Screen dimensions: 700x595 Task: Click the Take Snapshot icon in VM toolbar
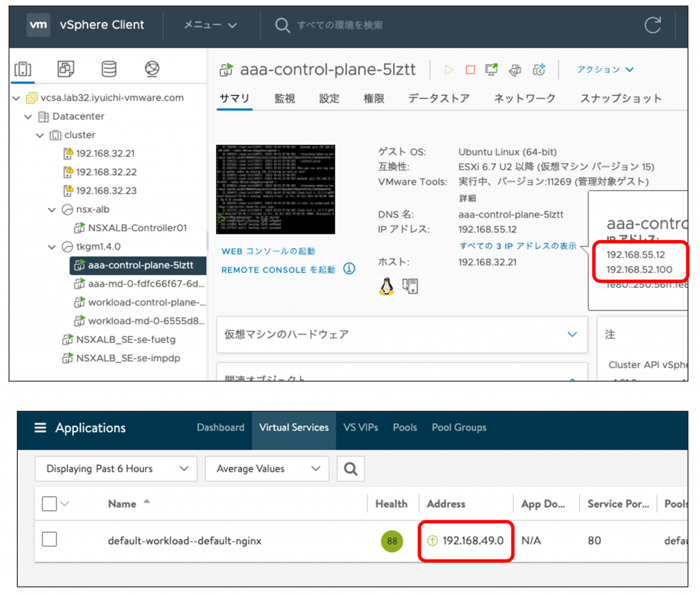point(539,70)
